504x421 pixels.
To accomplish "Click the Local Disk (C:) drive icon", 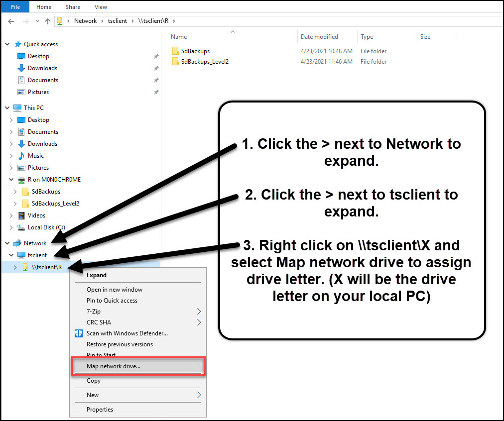I will pyautogui.click(x=21, y=227).
